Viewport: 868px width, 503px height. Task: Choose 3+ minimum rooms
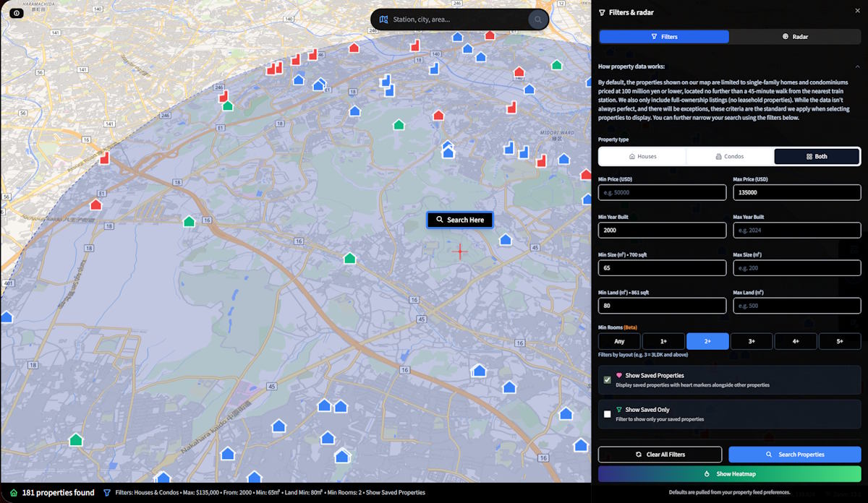tap(752, 341)
